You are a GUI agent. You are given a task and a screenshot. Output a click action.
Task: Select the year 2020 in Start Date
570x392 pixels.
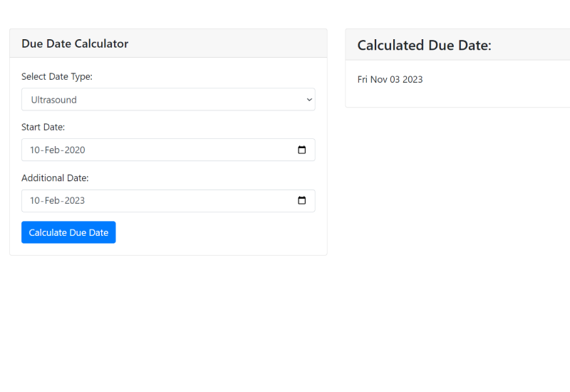point(76,150)
